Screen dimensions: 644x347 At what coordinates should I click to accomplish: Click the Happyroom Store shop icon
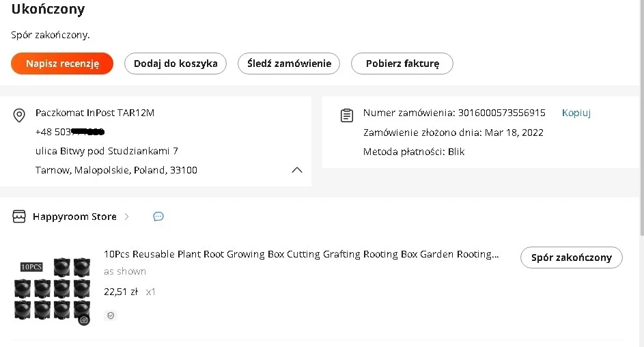pyautogui.click(x=19, y=217)
